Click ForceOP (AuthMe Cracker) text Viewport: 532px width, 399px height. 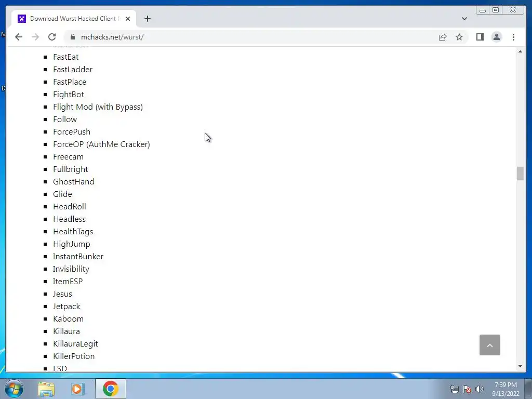pyautogui.click(x=101, y=144)
